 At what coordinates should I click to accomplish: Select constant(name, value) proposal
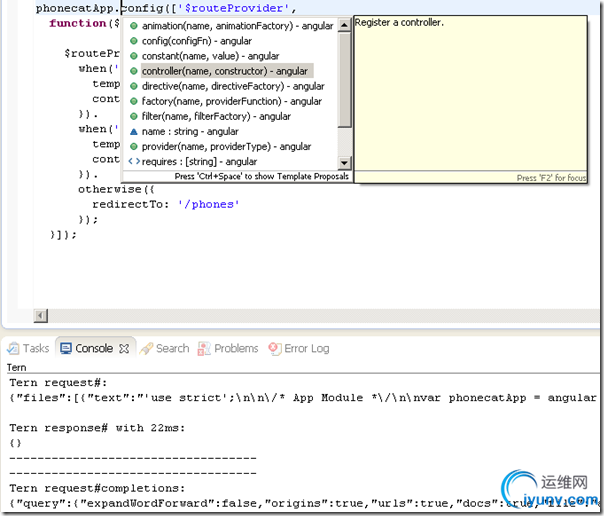pos(210,56)
